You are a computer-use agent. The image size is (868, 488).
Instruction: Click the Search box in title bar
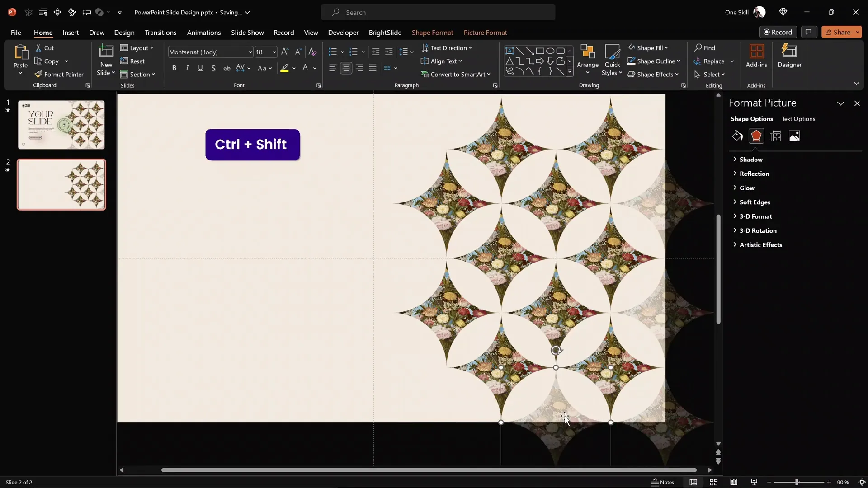pos(438,12)
